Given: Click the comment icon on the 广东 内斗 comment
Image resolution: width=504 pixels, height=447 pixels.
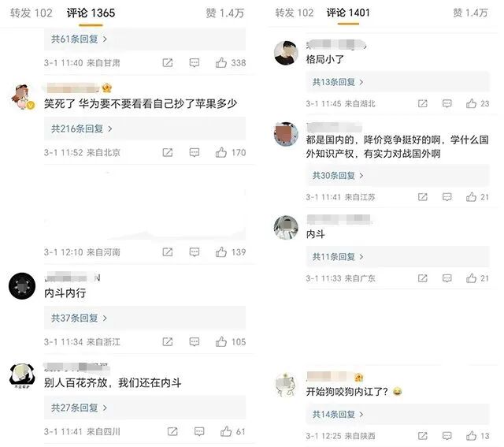Looking at the screenshot, I should click(x=447, y=278).
